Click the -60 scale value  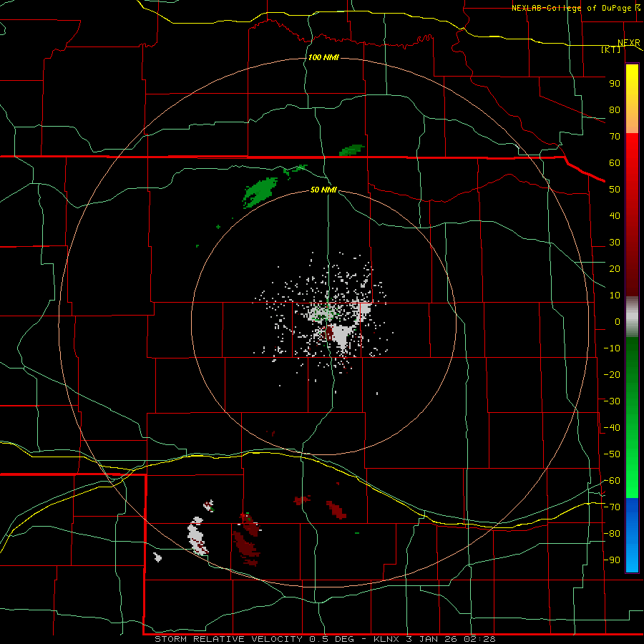612,481
